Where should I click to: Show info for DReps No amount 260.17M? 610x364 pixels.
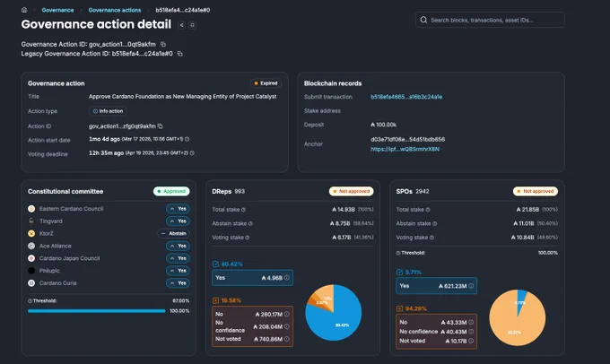287,314
